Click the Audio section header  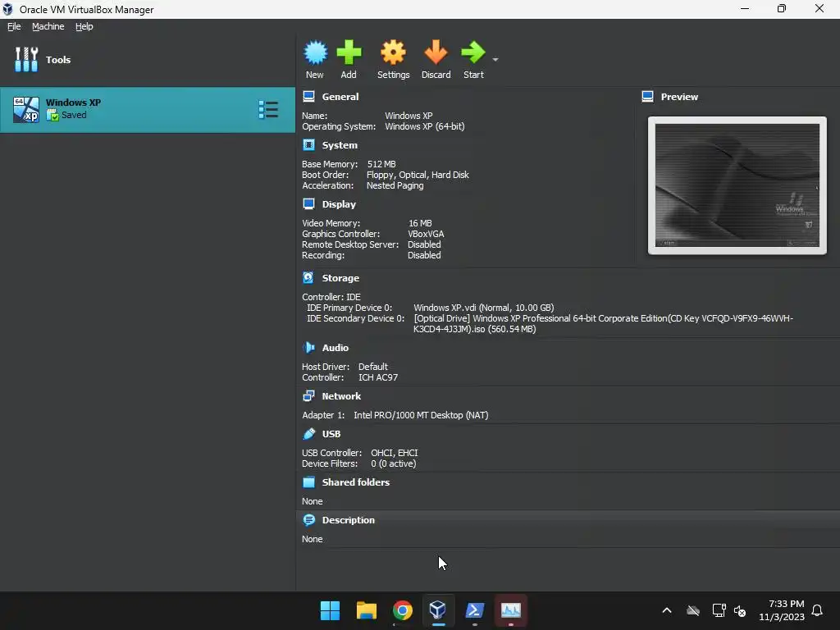click(336, 348)
